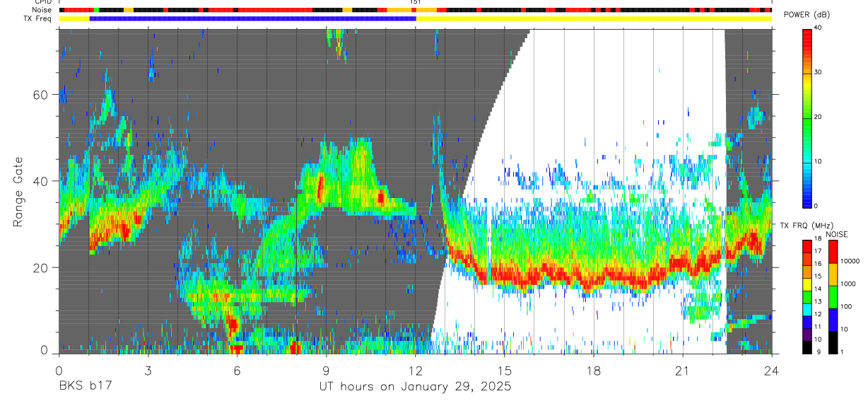Click the POWER (dB) rainbow color bar
The height and width of the screenshot is (401, 868).
[807, 117]
